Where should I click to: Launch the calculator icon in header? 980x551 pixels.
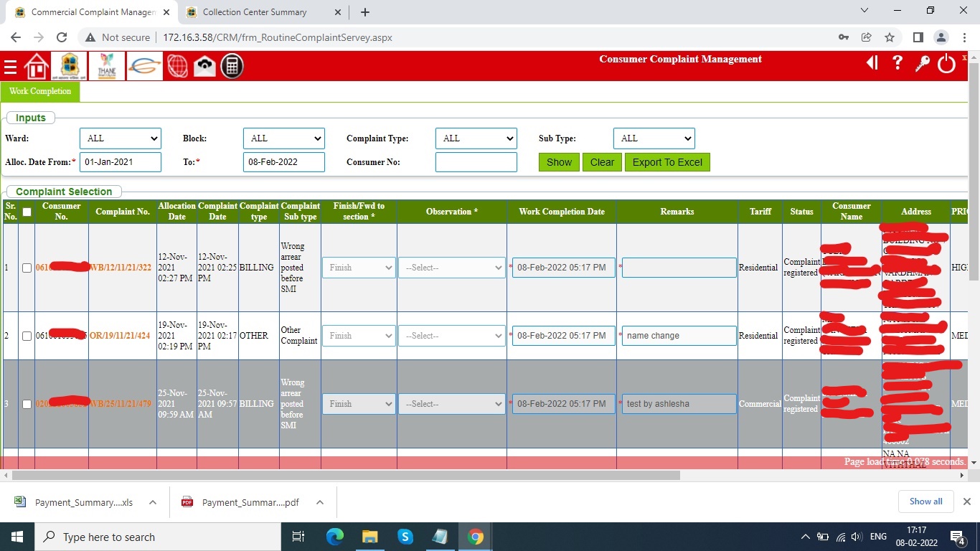click(231, 66)
